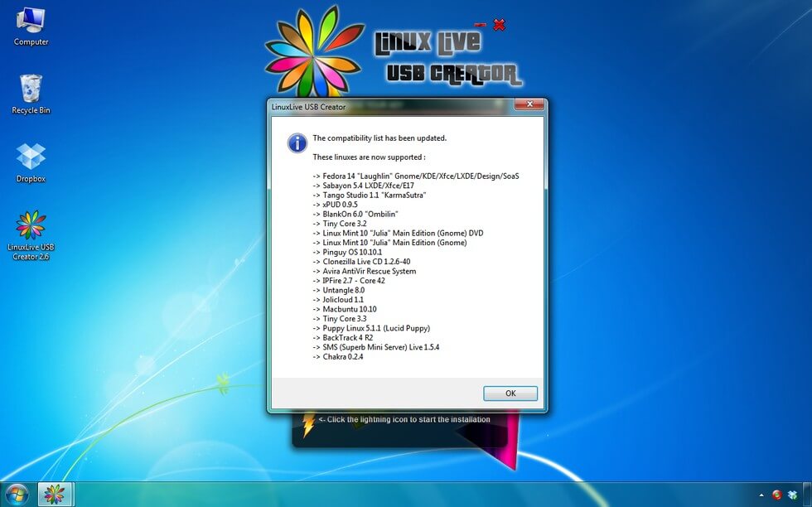Select Clonezilla Live CD 1.2.6-40 line
The width and height of the screenshot is (812, 507).
click(x=361, y=262)
